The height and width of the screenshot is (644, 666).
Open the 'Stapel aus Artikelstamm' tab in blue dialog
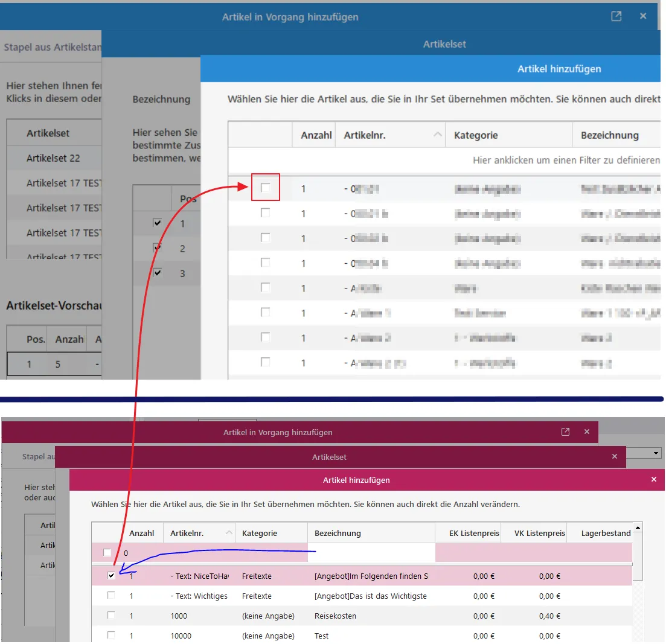[53, 47]
